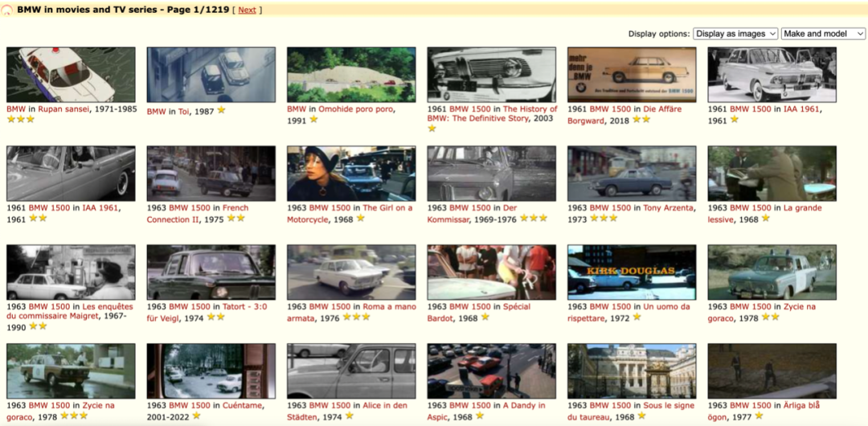Screen dimensions: 868x426
Task: Click the 'French Connection II' title link
Action: tap(198, 213)
